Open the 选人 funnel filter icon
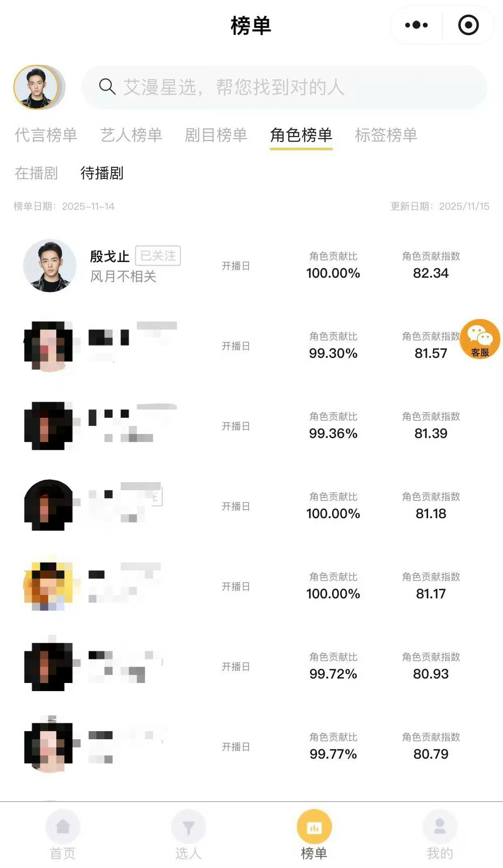Viewport: 503px width, 868px height. [x=188, y=827]
